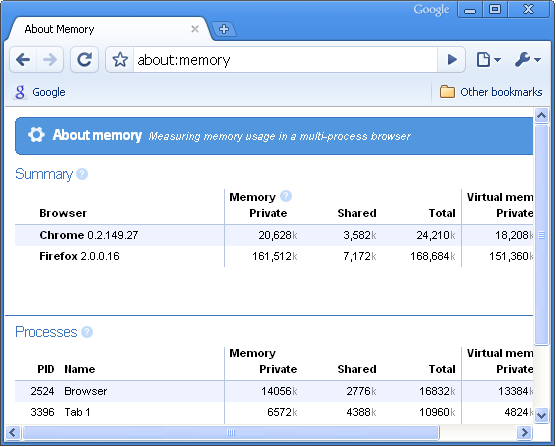Image resolution: width=556 pixels, height=447 pixels.
Task: Click the Processes section heading
Action: pos(46,332)
